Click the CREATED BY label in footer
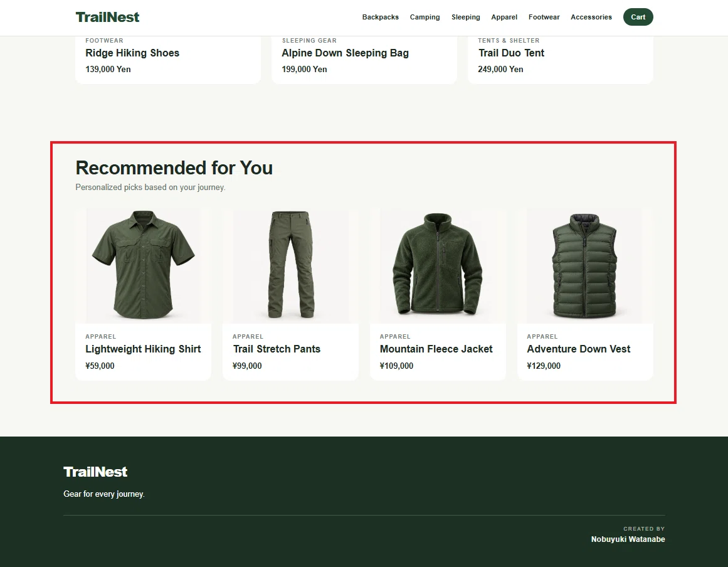The image size is (728, 567). [x=644, y=529]
